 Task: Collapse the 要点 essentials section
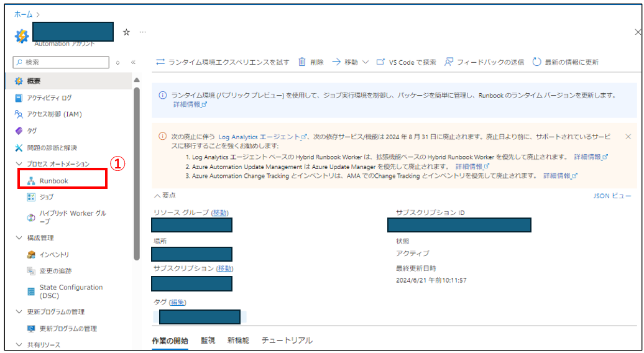tap(157, 196)
